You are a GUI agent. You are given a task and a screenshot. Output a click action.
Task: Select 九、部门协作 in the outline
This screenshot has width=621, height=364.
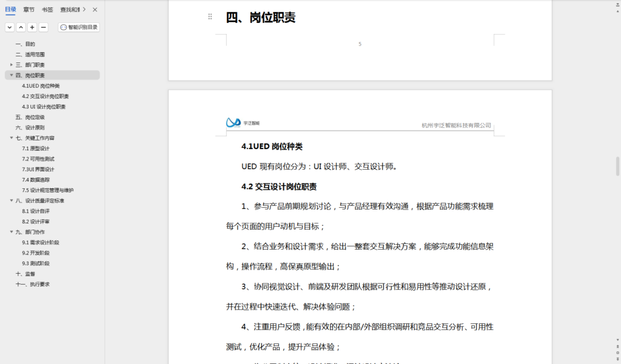tap(30, 232)
